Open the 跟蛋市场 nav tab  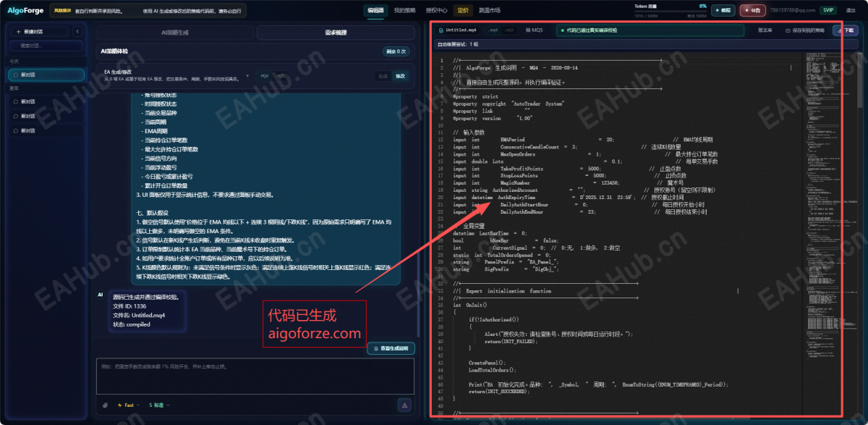[x=489, y=11]
